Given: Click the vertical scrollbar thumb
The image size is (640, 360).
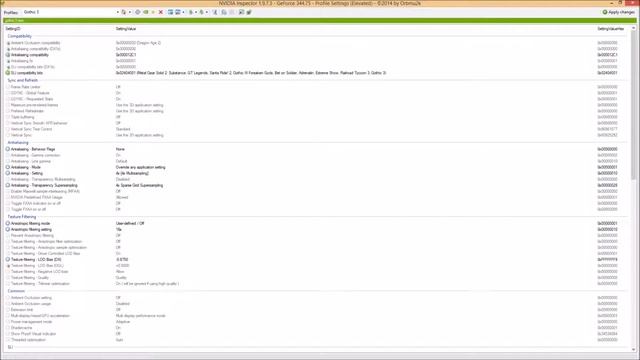Looking at the screenshot, I should pos(633,105).
